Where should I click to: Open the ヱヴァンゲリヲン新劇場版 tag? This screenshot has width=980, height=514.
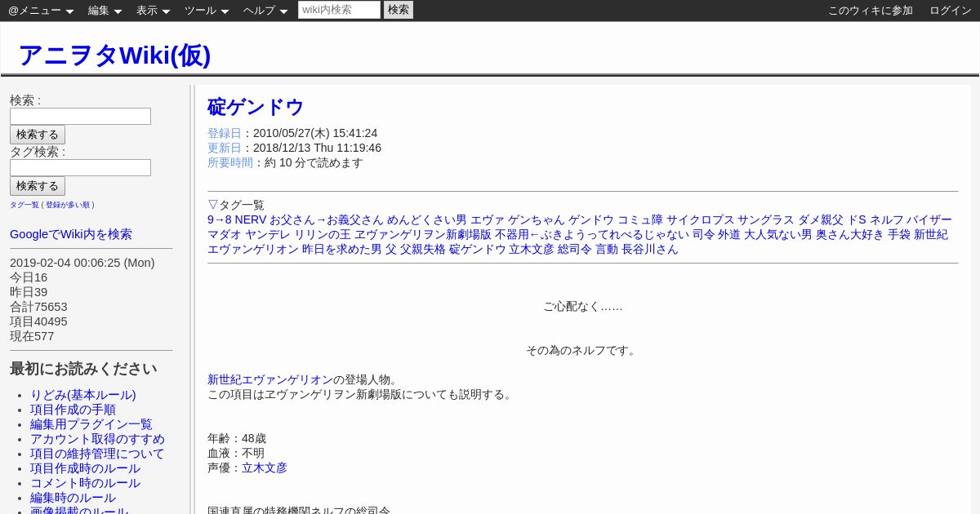[423, 234]
